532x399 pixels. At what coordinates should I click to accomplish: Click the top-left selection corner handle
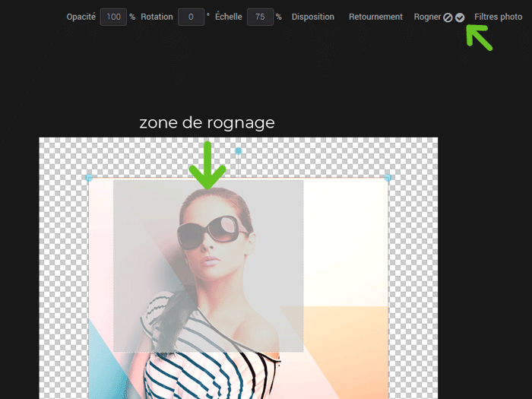click(89, 178)
